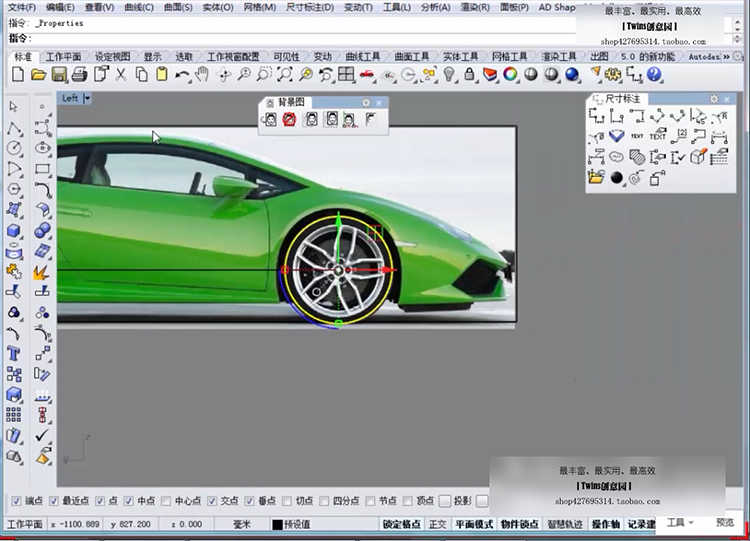Open the Left viewport dropdown arrow

[87, 98]
